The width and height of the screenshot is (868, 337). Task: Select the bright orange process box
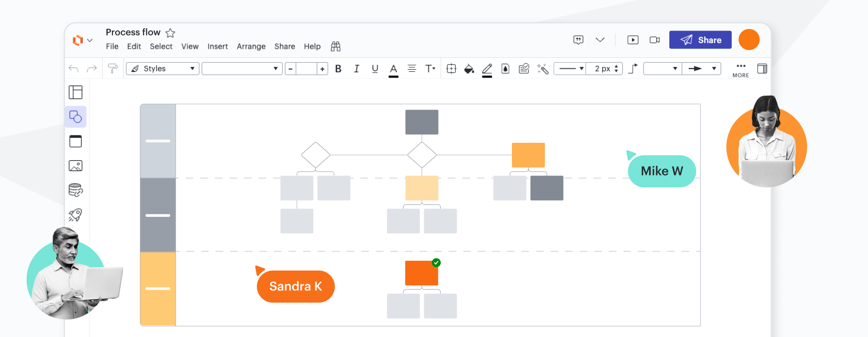(422, 273)
